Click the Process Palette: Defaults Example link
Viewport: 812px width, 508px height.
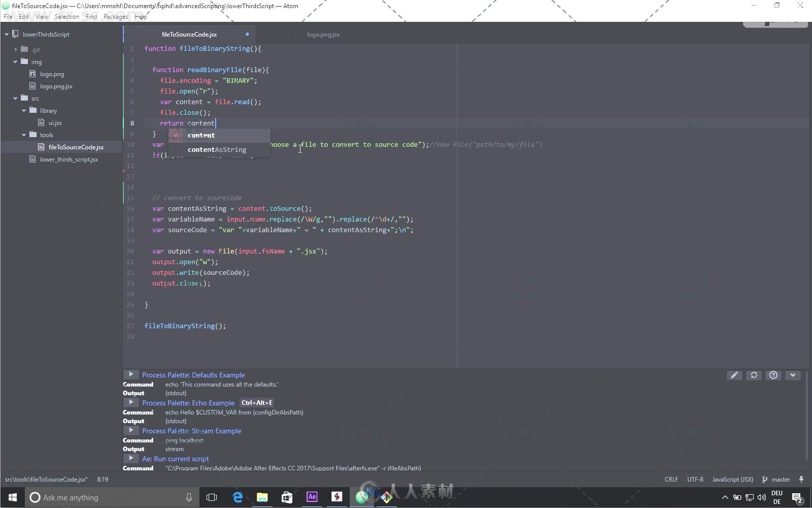point(193,375)
